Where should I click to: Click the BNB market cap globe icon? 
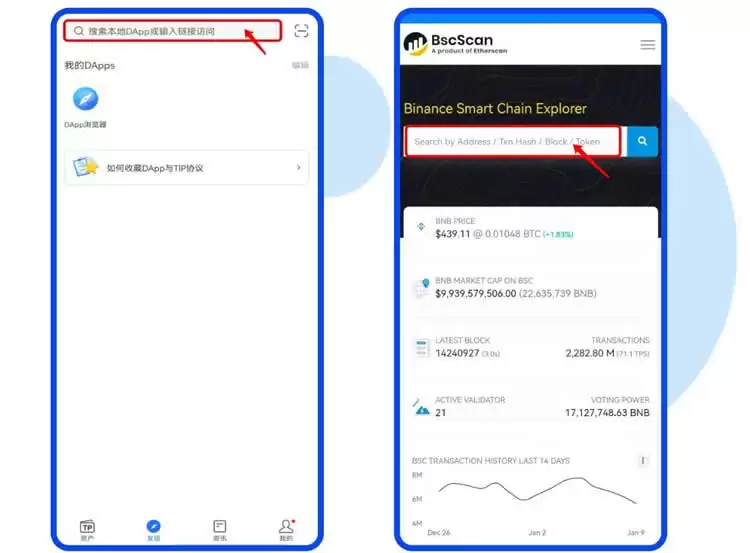point(421,288)
